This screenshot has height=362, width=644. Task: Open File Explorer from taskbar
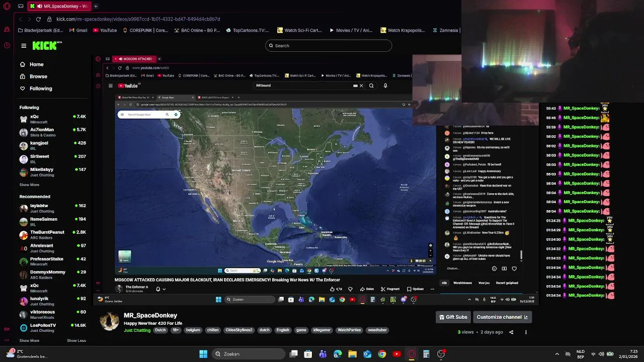[x=352, y=354]
